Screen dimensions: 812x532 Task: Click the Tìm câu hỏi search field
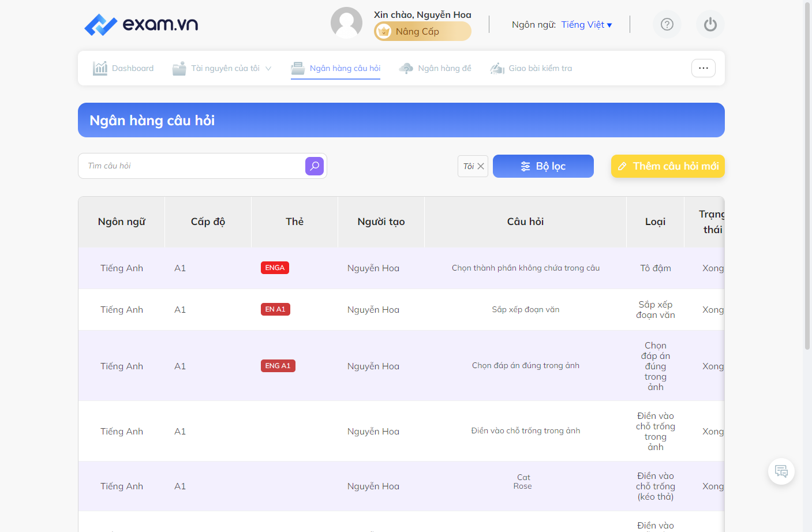(192, 166)
